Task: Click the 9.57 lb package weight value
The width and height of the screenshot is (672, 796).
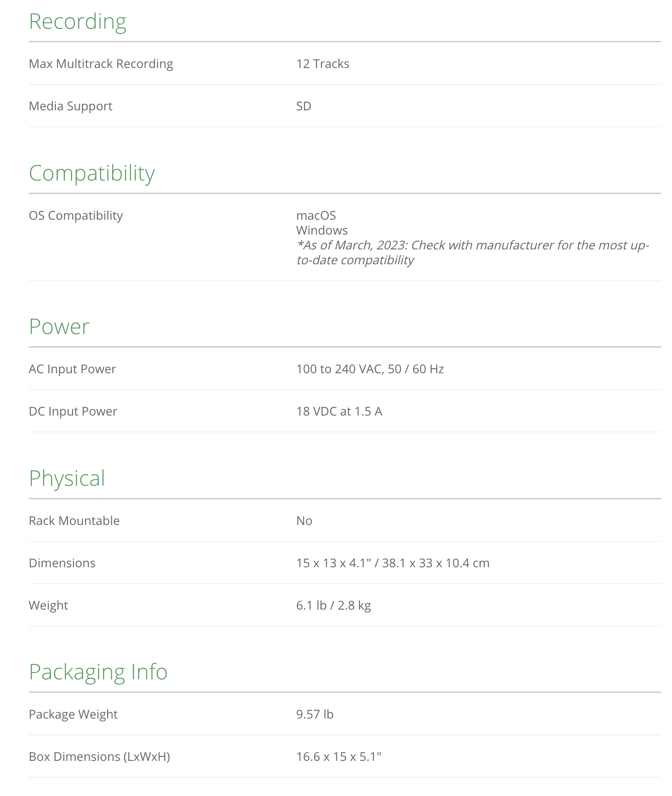Action: tap(315, 715)
